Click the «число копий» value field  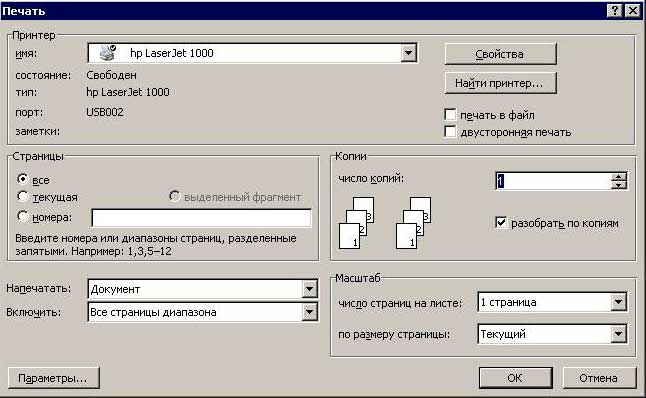click(554, 181)
